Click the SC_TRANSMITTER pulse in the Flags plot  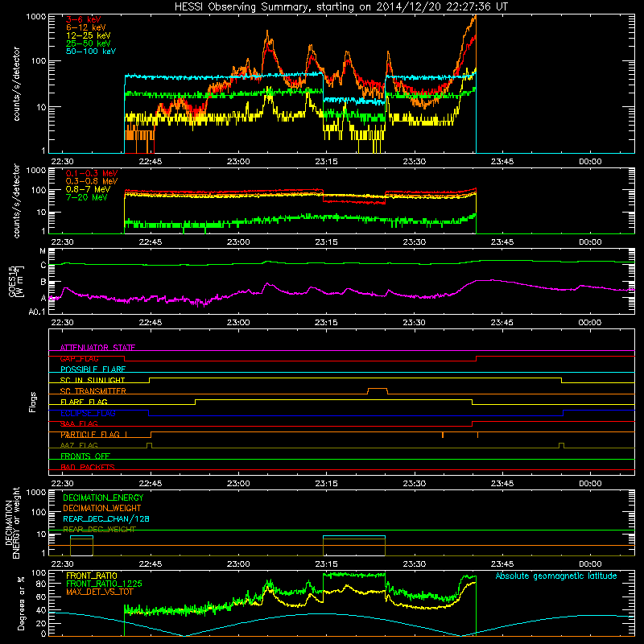[378, 390]
